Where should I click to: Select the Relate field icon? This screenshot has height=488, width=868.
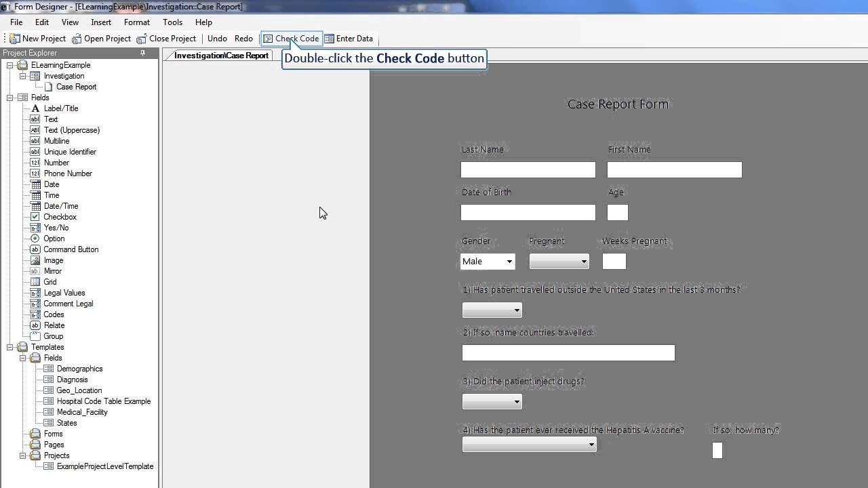tap(35, 325)
